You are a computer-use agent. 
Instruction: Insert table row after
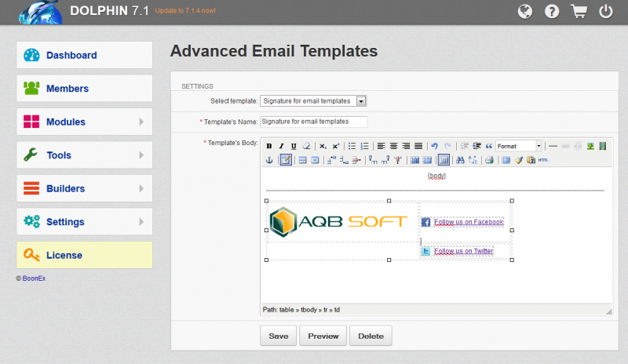pyautogui.click(x=344, y=160)
